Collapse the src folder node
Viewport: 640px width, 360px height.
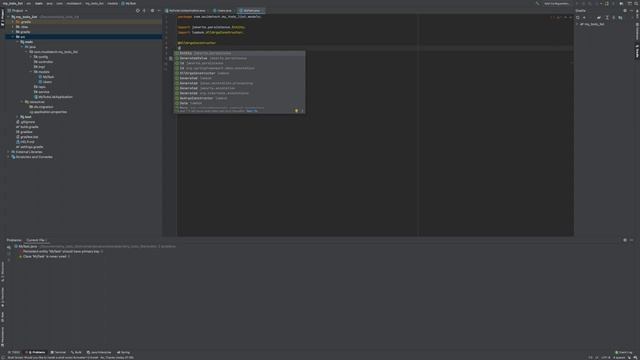13,37
